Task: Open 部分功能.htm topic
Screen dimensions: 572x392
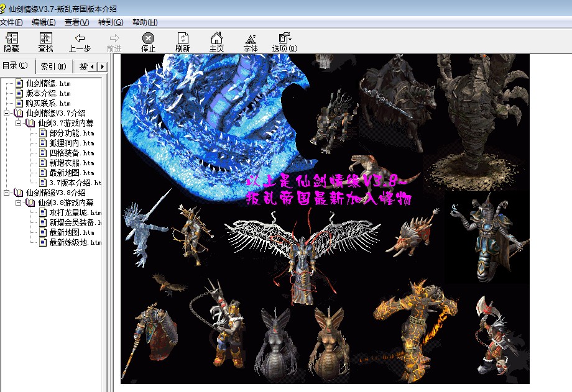Action: tap(71, 133)
